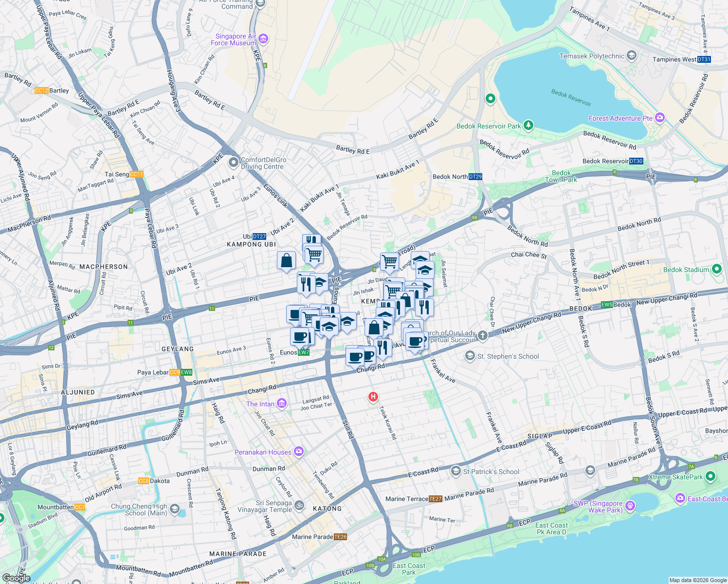Image resolution: width=728 pixels, height=584 pixels.
Task: Click the Singapore Air Force Museum pin icon
Action: tap(263, 38)
